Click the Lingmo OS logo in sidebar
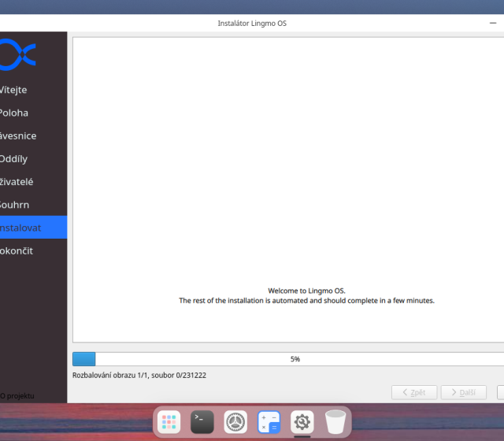504x441 pixels. click(x=17, y=54)
